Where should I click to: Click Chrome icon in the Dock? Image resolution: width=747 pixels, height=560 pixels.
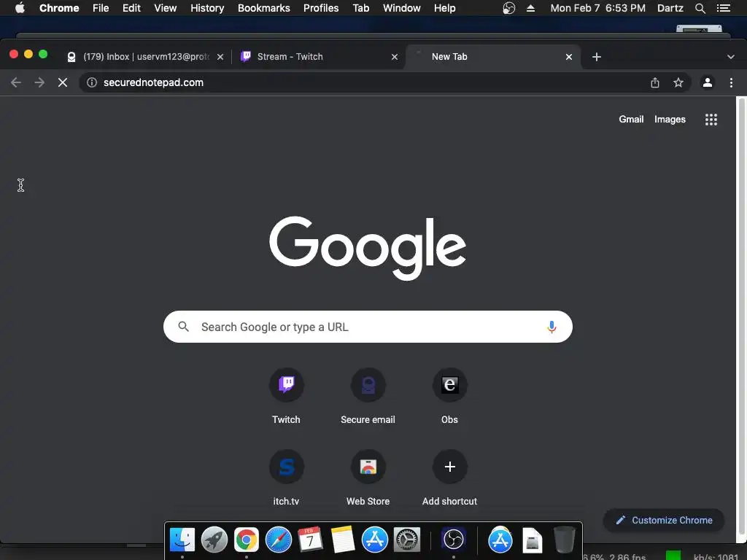[x=247, y=540]
